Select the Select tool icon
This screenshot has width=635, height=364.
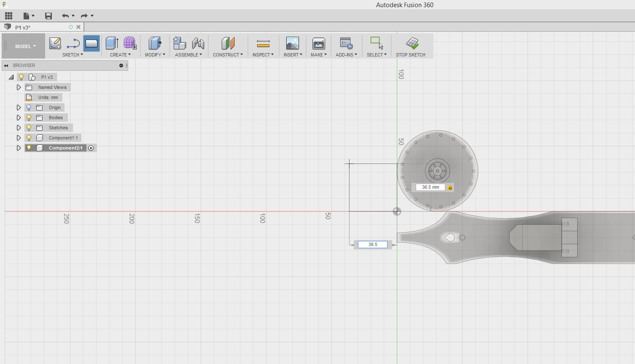(x=377, y=43)
